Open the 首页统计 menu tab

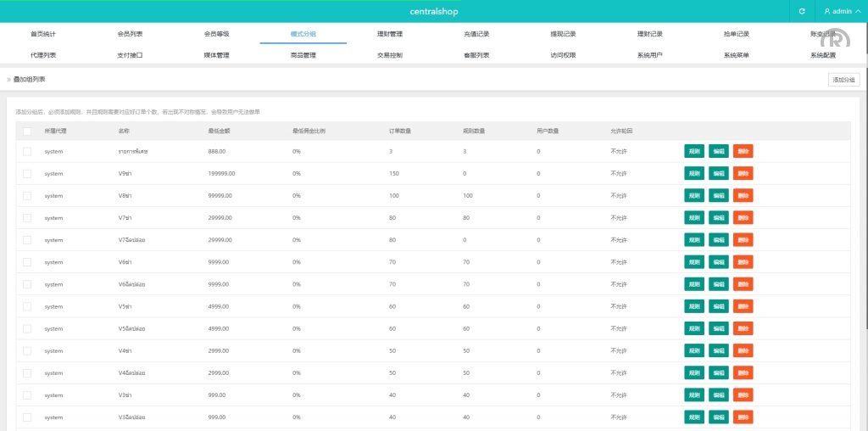(43, 34)
